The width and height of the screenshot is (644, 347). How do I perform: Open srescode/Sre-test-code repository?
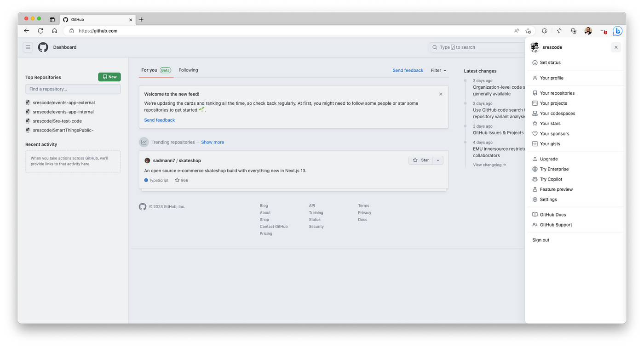[57, 121]
